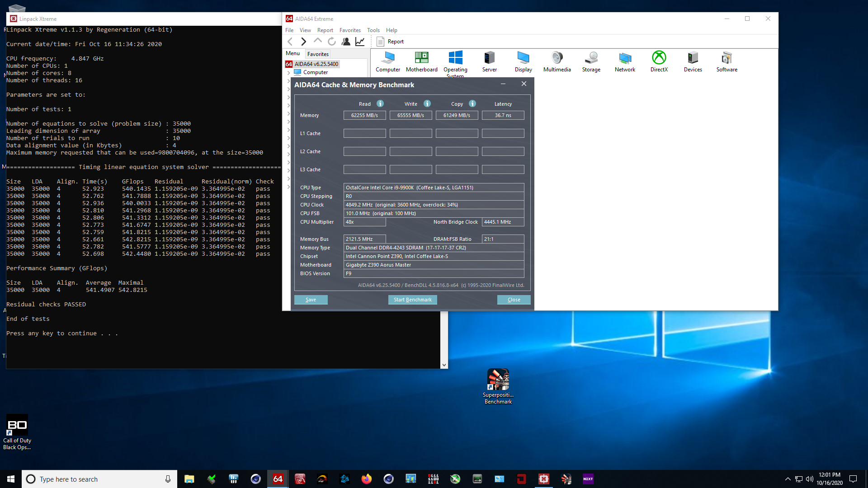Open the Help menu in AIDA64
Viewport: 868px width, 488px height.
click(x=392, y=30)
